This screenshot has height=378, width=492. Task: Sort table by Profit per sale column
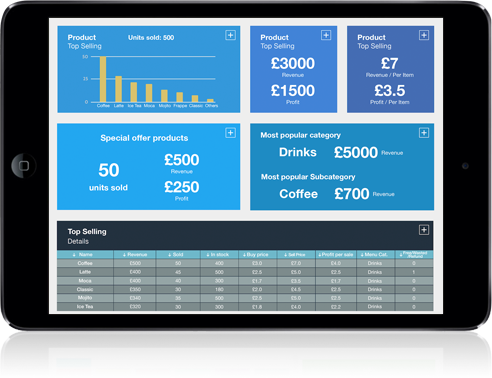pyautogui.click(x=336, y=254)
